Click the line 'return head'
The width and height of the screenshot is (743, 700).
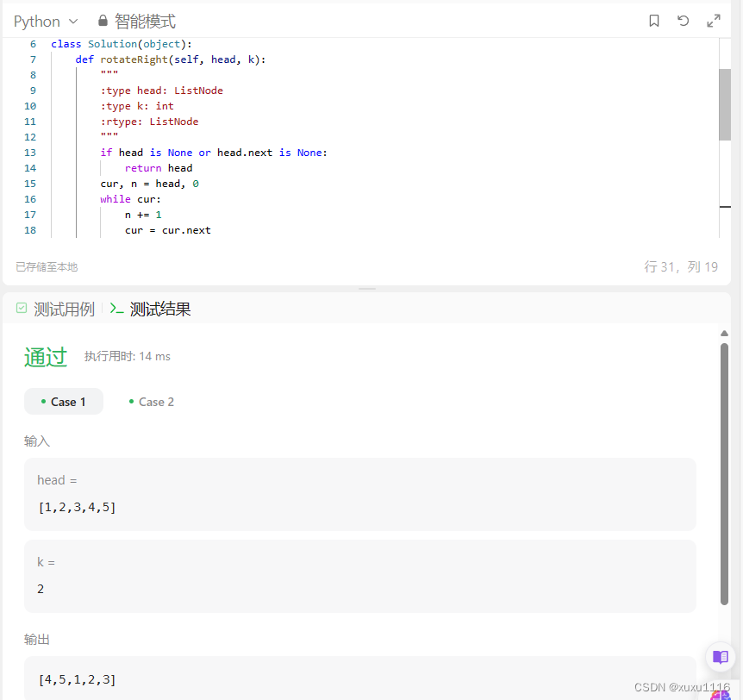(159, 168)
